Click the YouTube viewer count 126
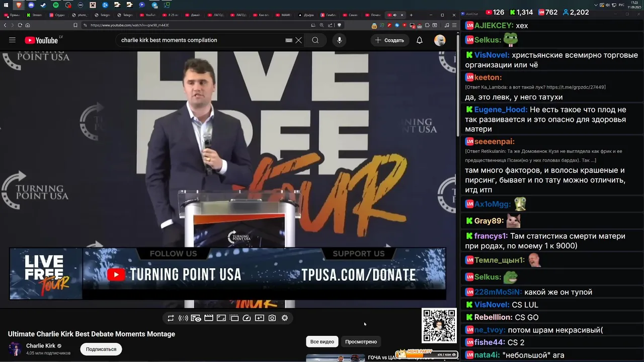 click(495, 12)
